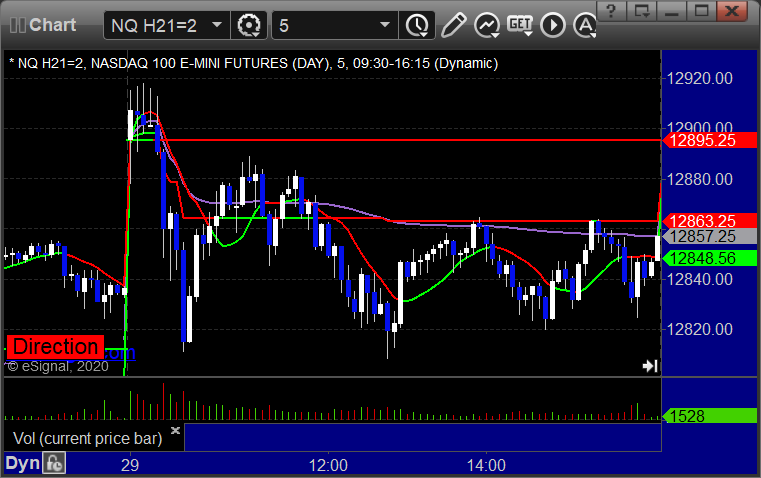This screenshot has width=761, height=478.
Task: Click the 14:00 time axis label
Action: click(486, 465)
